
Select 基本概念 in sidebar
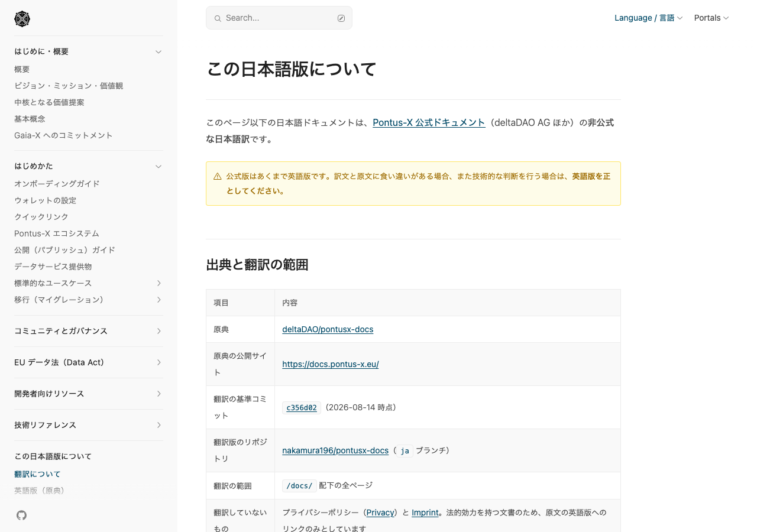30,119
